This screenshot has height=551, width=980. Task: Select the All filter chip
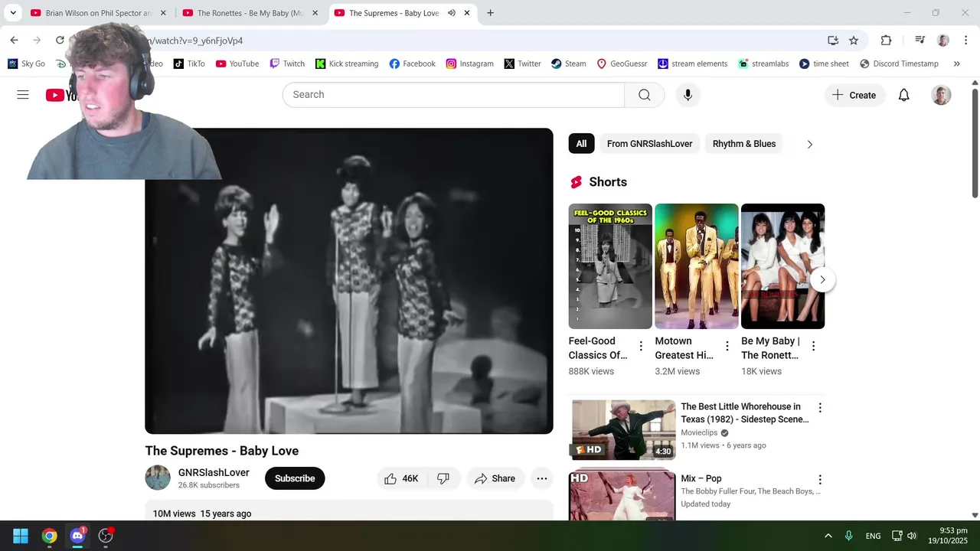(581, 144)
